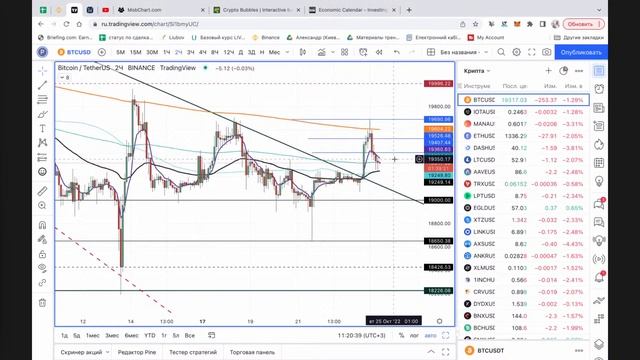Select the 12Ч timeframe

(229, 52)
